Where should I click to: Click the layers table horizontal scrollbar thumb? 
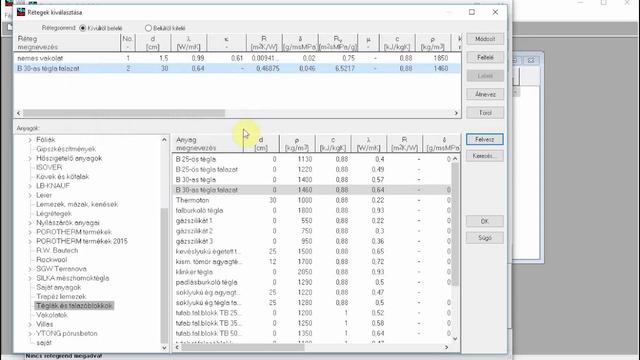[x=124, y=113]
